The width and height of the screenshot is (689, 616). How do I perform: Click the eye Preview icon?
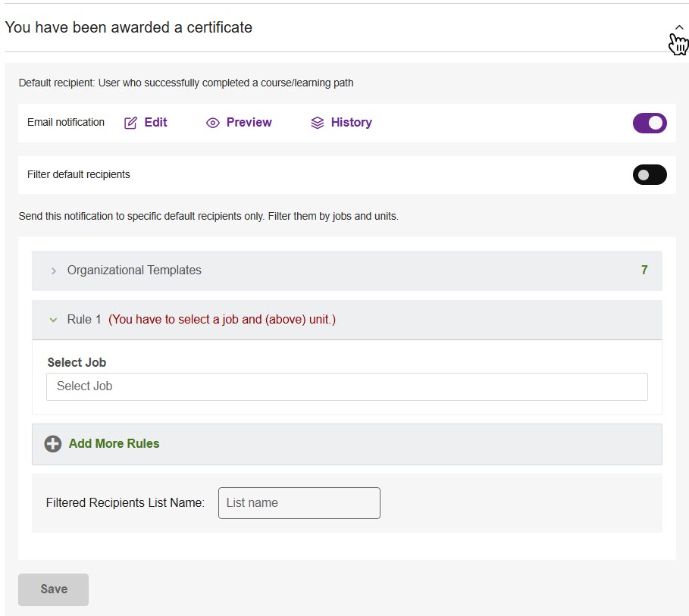point(213,123)
